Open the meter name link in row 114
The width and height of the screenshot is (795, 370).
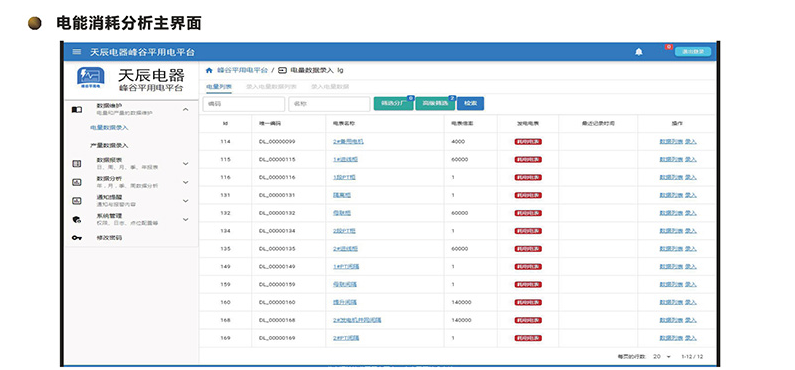tap(348, 141)
